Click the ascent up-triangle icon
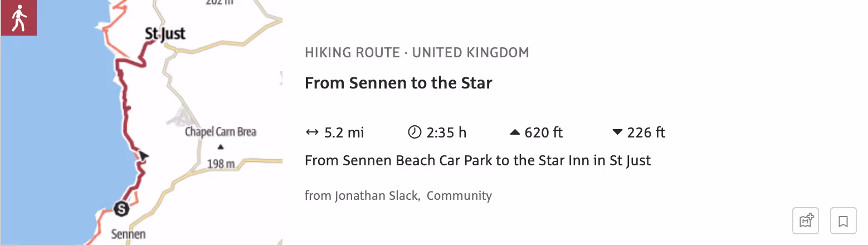The height and width of the screenshot is (246, 868). [515, 132]
